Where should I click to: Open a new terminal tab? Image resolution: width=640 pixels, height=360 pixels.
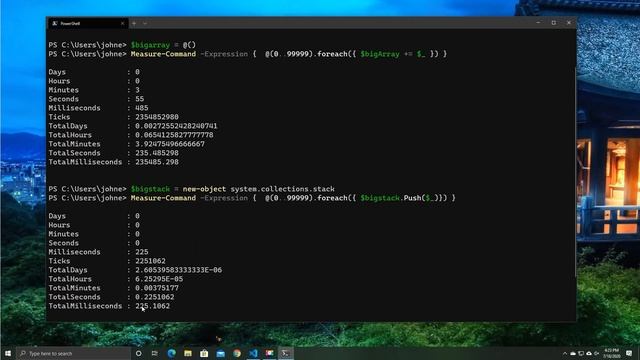(134, 24)
